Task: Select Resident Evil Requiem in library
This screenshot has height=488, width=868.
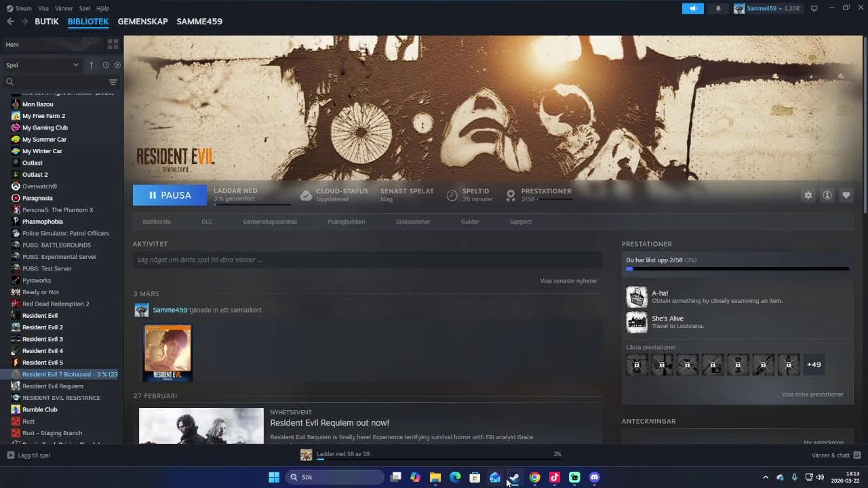Action: (53, 386)
